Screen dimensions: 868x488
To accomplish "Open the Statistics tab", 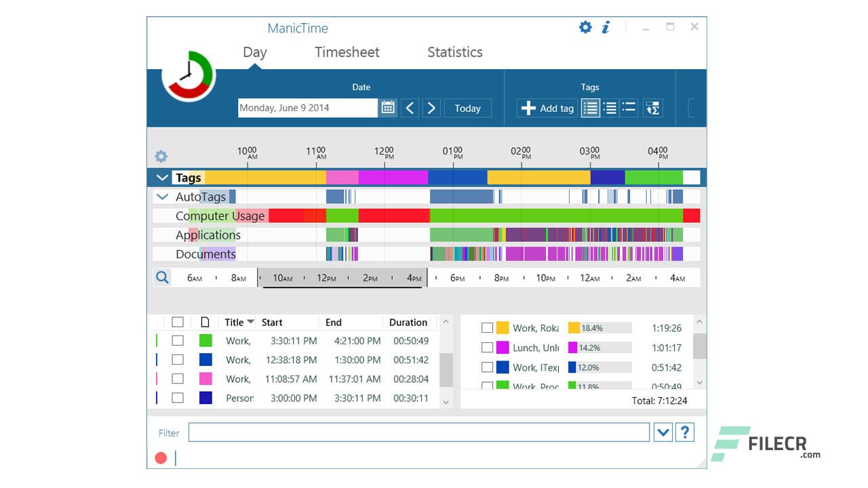I will point(454,52).
